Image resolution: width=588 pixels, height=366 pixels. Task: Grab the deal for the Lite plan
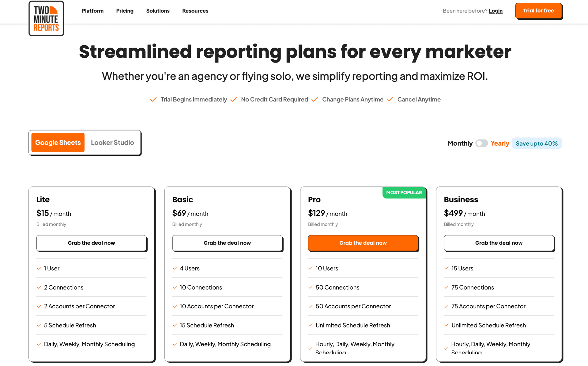click(91, 243)
